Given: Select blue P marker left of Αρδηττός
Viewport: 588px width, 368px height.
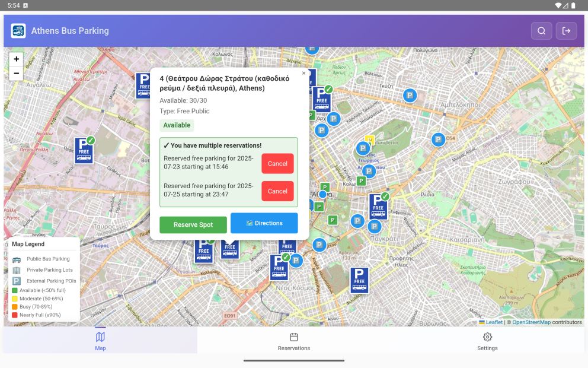Looking at the screenshot, I should point(319,245).
